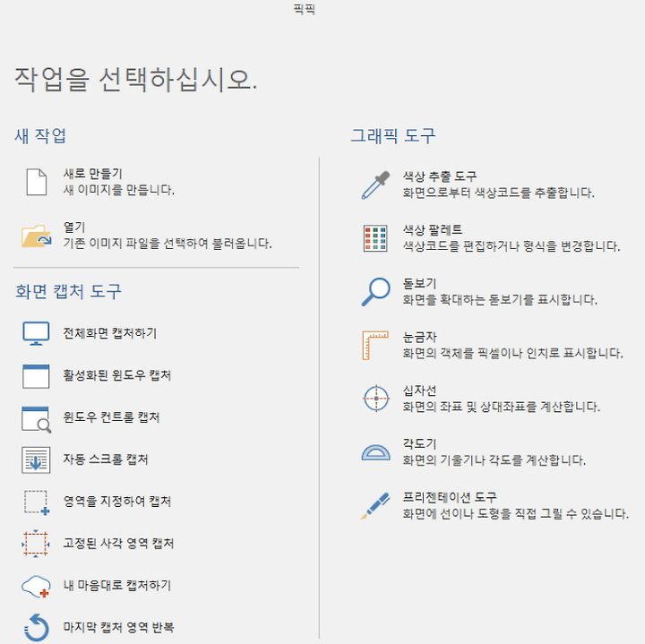
Task: Click text 색상코드를 편집하거나 형식을 변경합니다.
Action: 512,246
